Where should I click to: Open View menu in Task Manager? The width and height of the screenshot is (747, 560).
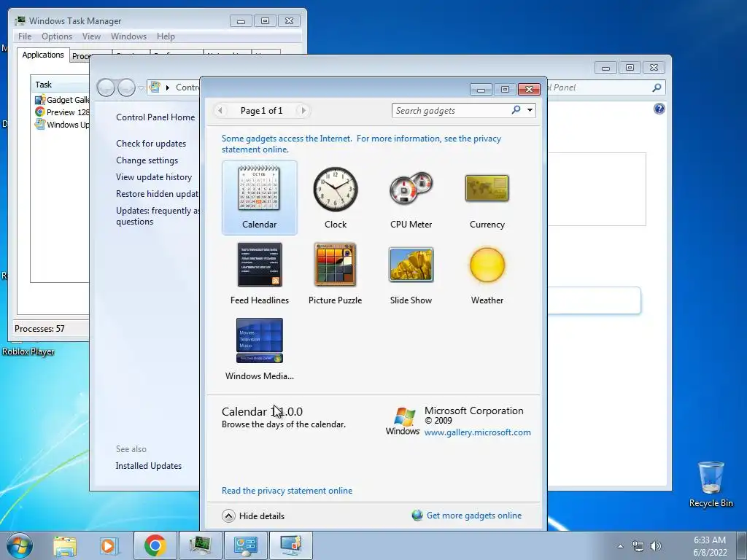click(91, 36)
